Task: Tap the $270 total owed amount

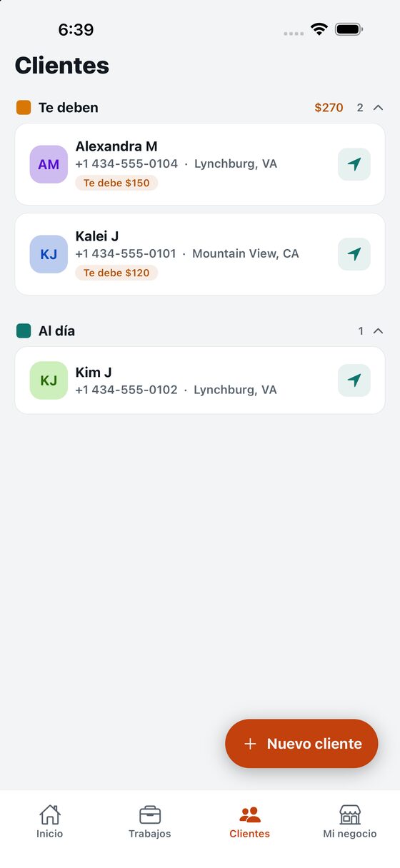Action: (x=329, y=108)
